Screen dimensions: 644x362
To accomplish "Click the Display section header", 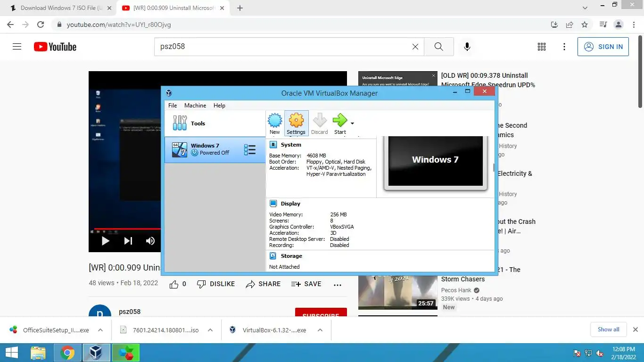I will click(290, 204).
